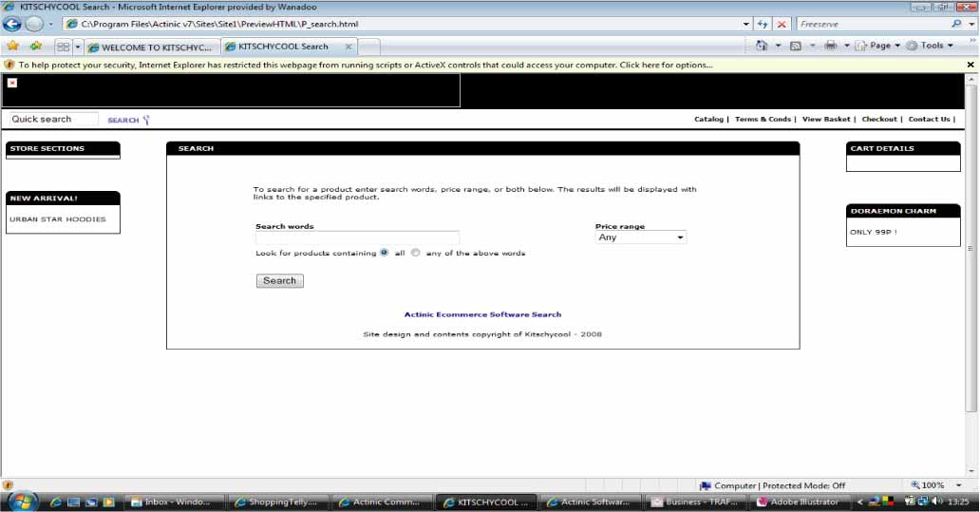Click the Add to Favorites icon

coord(35,46)
